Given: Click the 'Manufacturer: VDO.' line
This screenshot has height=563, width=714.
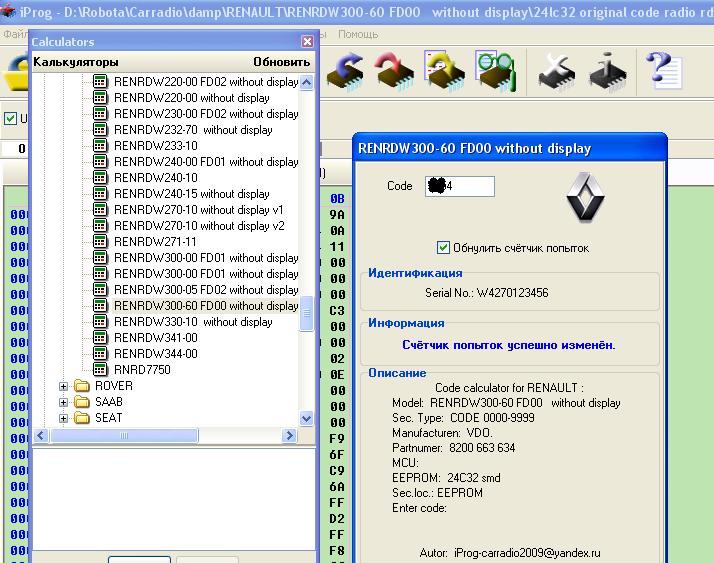Looking at the screenshot, I should point(442,433).
